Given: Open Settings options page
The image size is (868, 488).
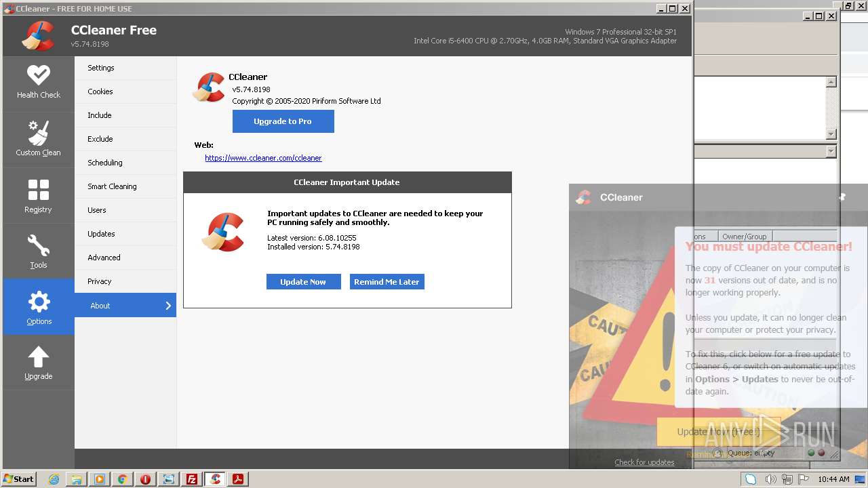Looking at the screenshot, I should [x=125, y=68].
